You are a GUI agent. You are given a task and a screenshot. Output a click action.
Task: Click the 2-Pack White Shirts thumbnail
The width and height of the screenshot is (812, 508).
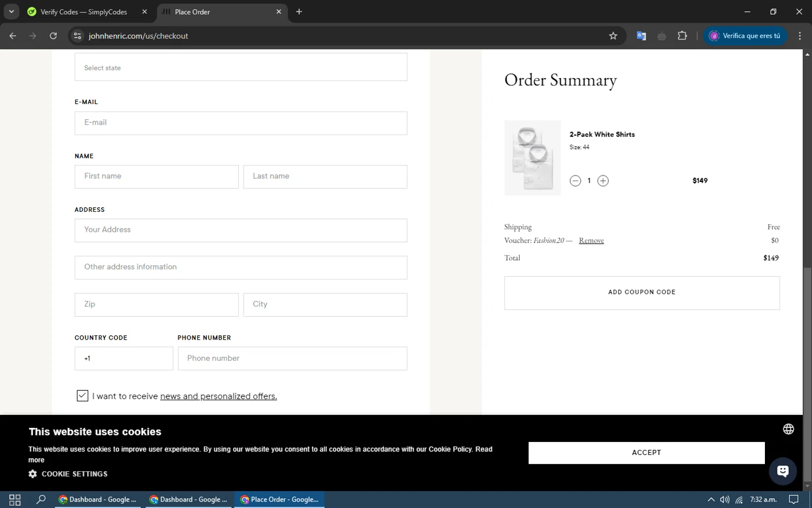coord(533,158)
